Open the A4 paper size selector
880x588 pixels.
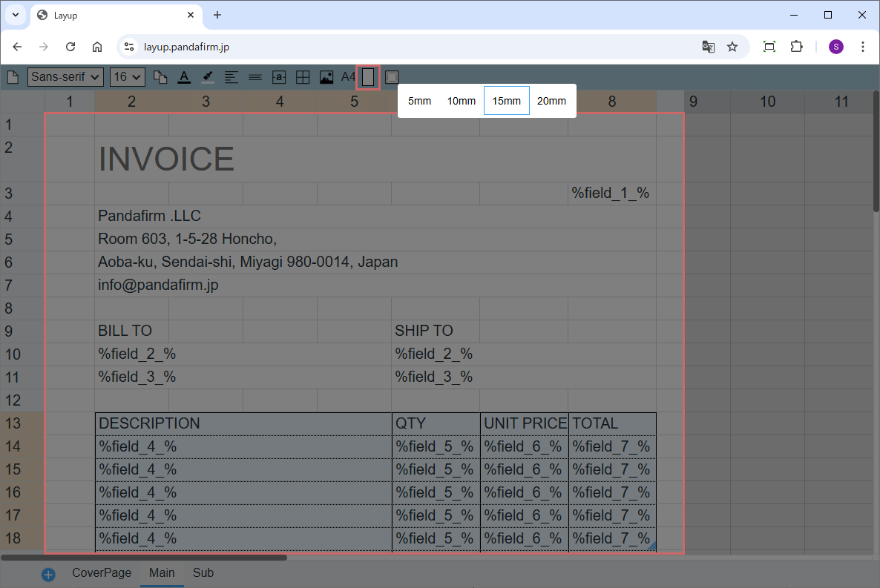pyautogui.click(x=348, y=77)
